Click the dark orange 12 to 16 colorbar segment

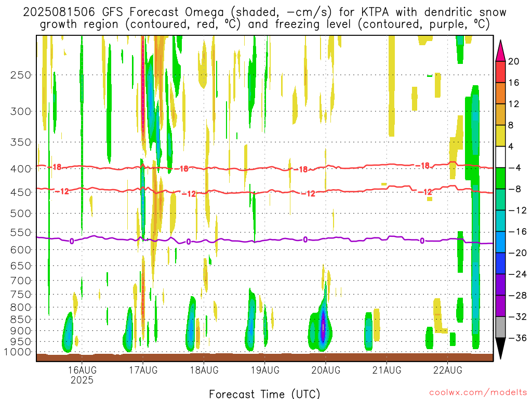[500, 94]
